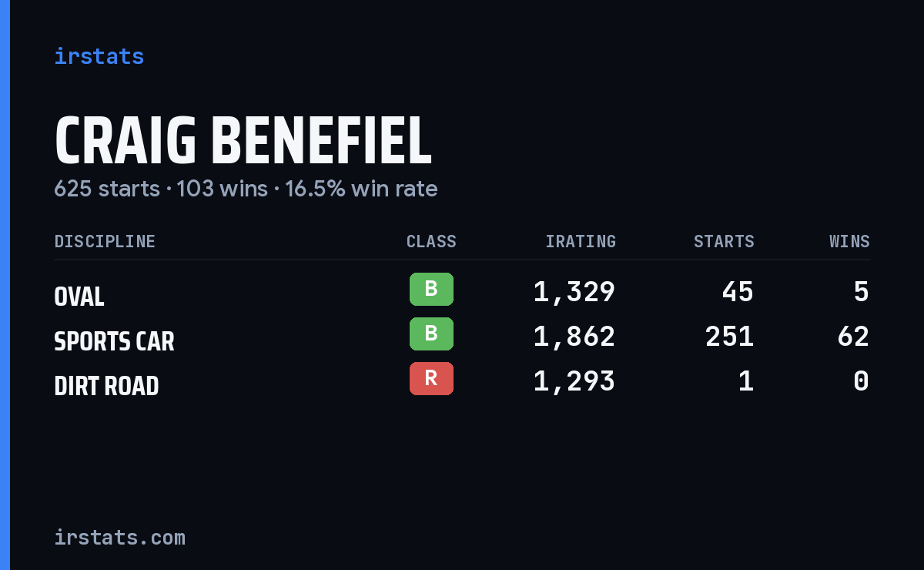Click the Oval iRating value 1,329
Viewport: 924px width, 570px height.
(x=574, y=292)
